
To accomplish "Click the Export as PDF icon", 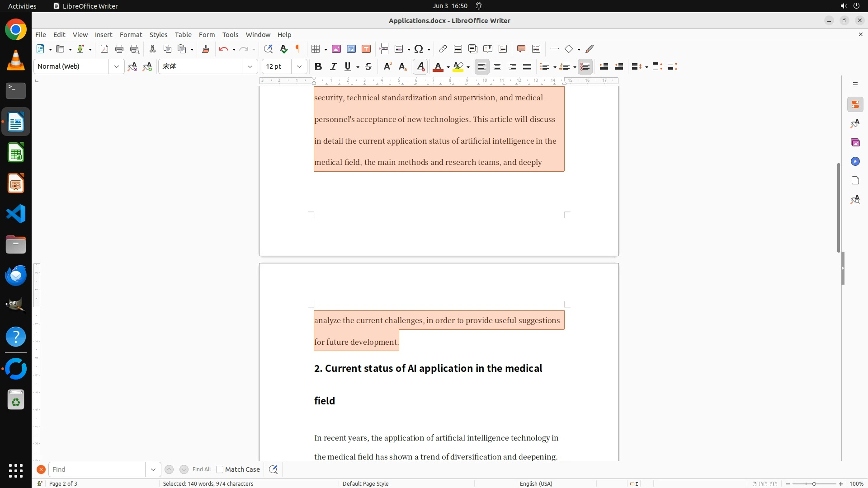I will [104, 49].
